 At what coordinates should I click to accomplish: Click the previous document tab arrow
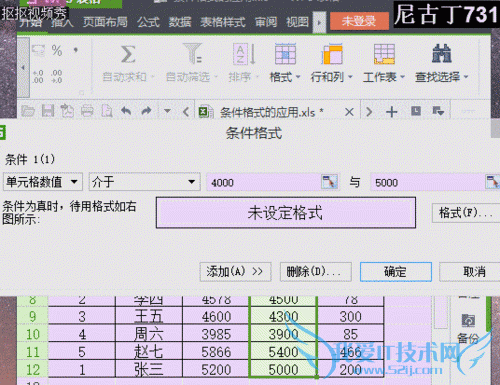pyautogui.click(x=186, y=112)
